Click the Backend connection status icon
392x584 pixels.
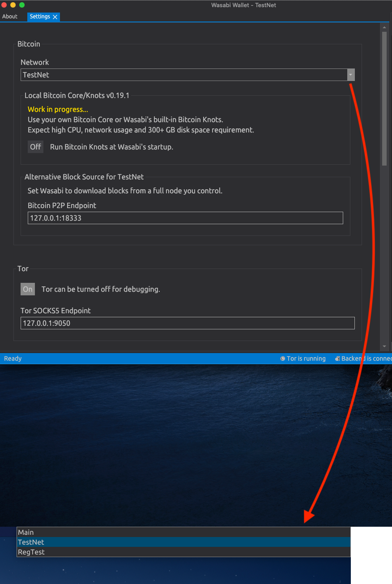(x=337, y=358)
